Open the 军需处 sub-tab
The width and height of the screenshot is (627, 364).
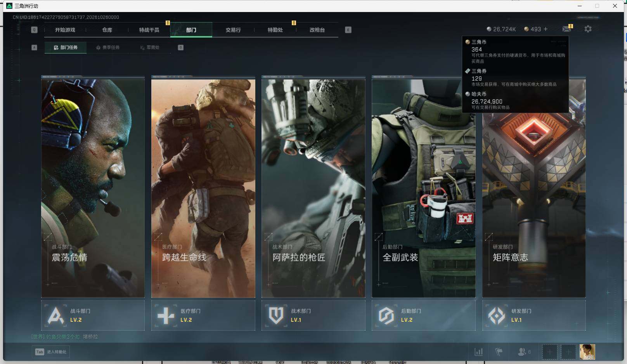150,47
